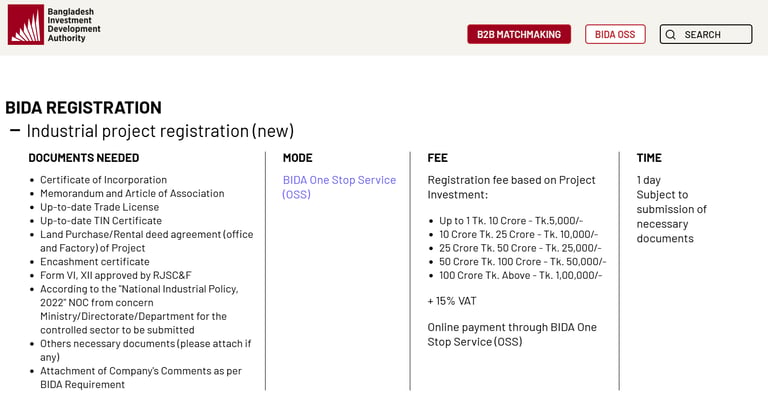Click the Up-to-date Trade License item

pyautogui.click(x=99, y=207)
